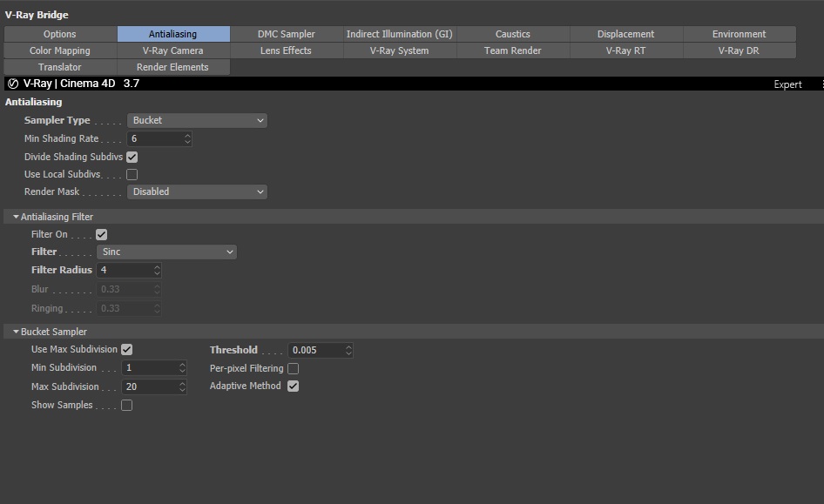Viewport: 824px width, 504px height.
Task: Click the Expert mode label
Action: [x=787, y=84]
